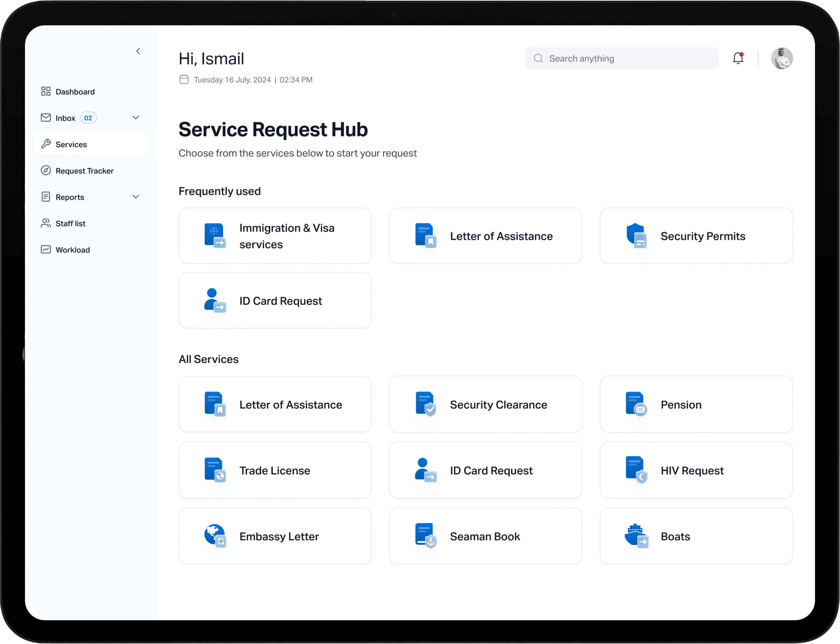Screen dimensions: 840x644
Task: Open Staff list from the sidebar
Action: tap(70, 224)
